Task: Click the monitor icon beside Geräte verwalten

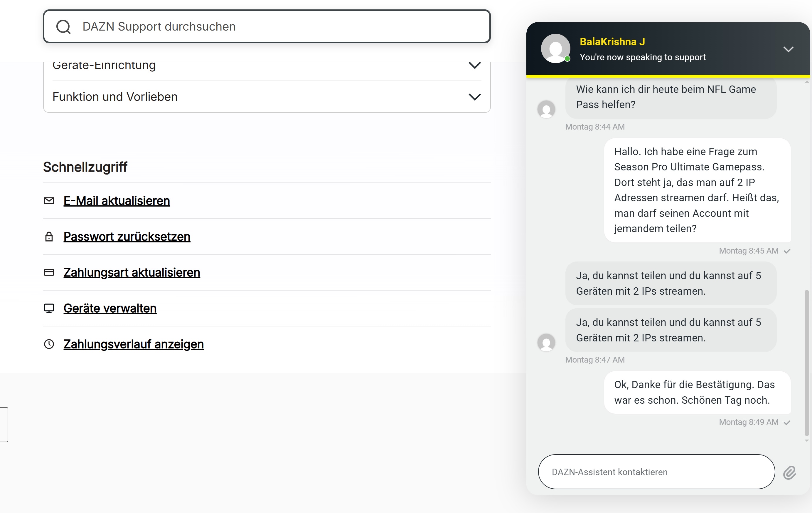Action: (49, 309)
